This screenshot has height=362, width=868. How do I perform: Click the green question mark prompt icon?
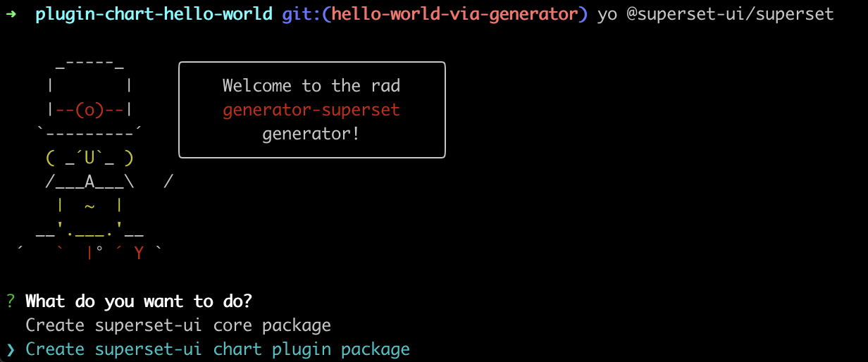[x=10, y=301]
